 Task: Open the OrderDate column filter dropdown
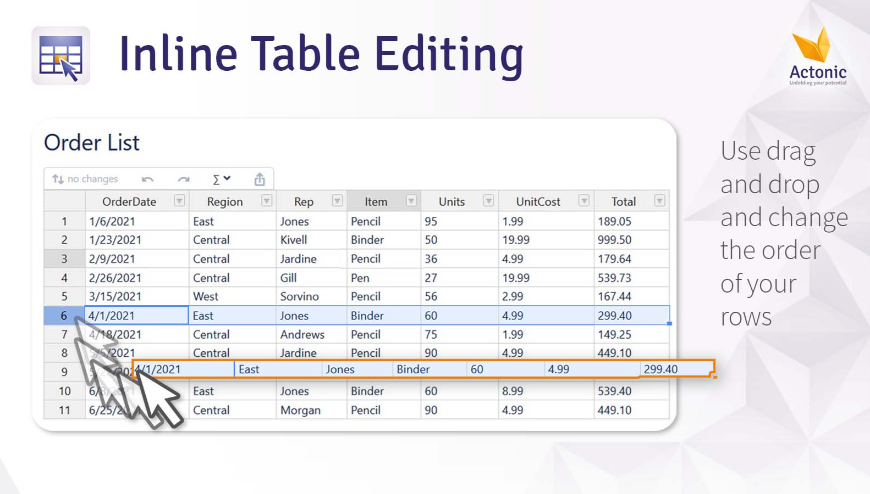point(179,201)
